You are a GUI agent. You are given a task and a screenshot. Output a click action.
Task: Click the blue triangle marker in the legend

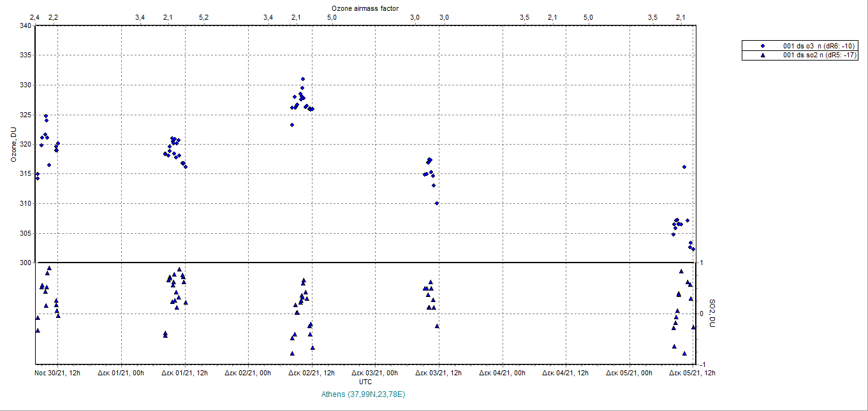click(x=763, y=55)
